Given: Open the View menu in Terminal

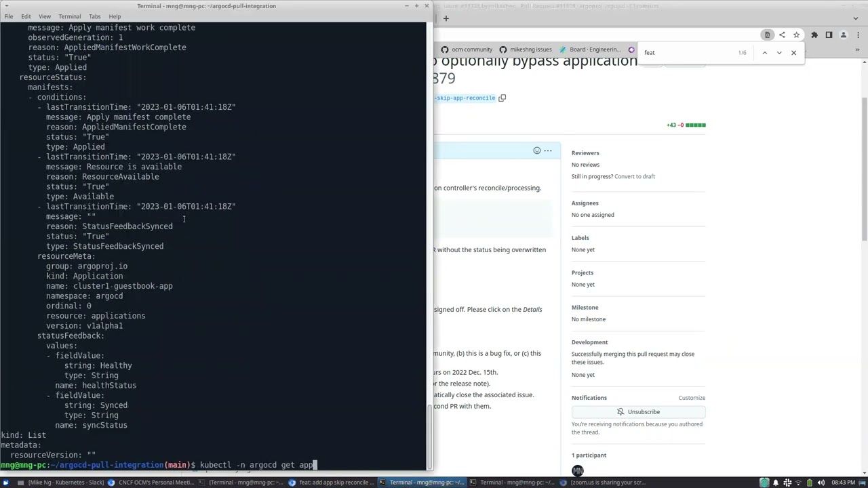Looking at the screenshot, I should 45,16.
